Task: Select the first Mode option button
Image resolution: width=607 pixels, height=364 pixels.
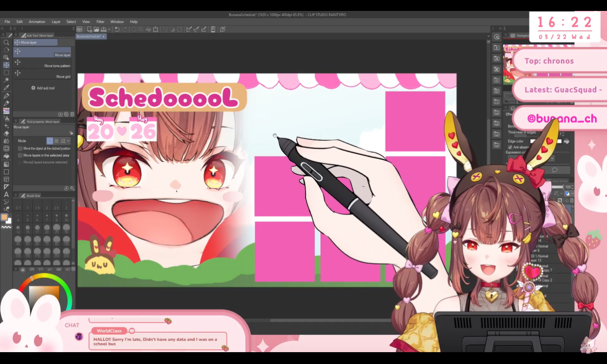Action: click(x=50, y=141)
